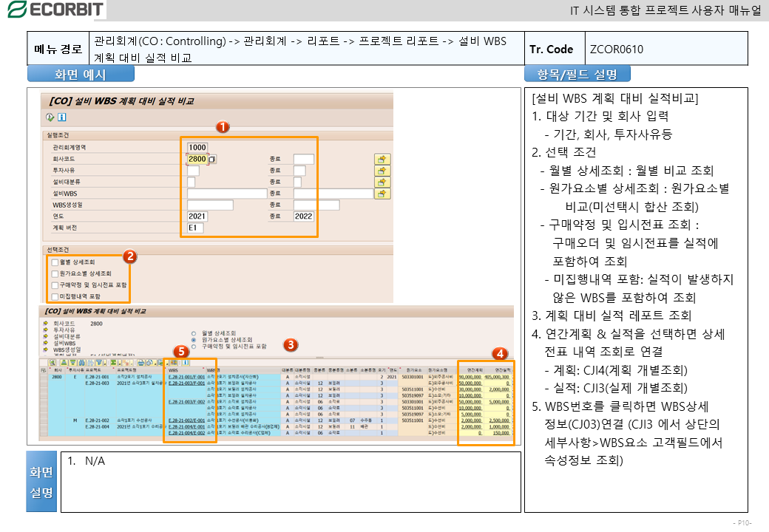
Task: Click the 90,000,000 annual plan amount
Action: 470,377
